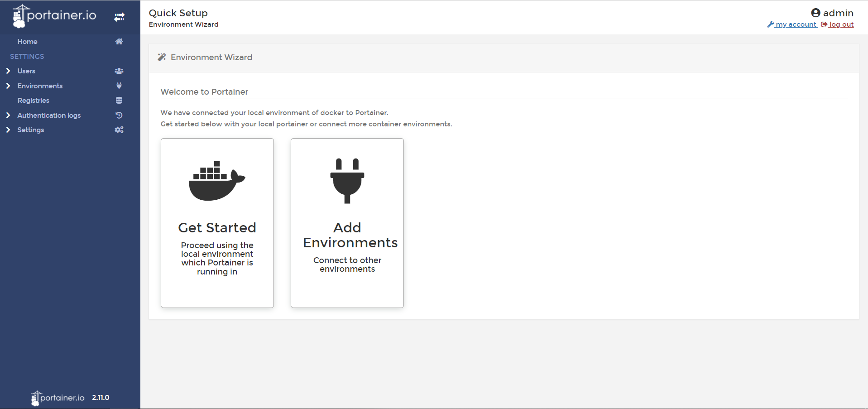The width and height of the screenshot is (868, 409).
Task: Open the Users sidebar item
Action: tap(26, 71)
